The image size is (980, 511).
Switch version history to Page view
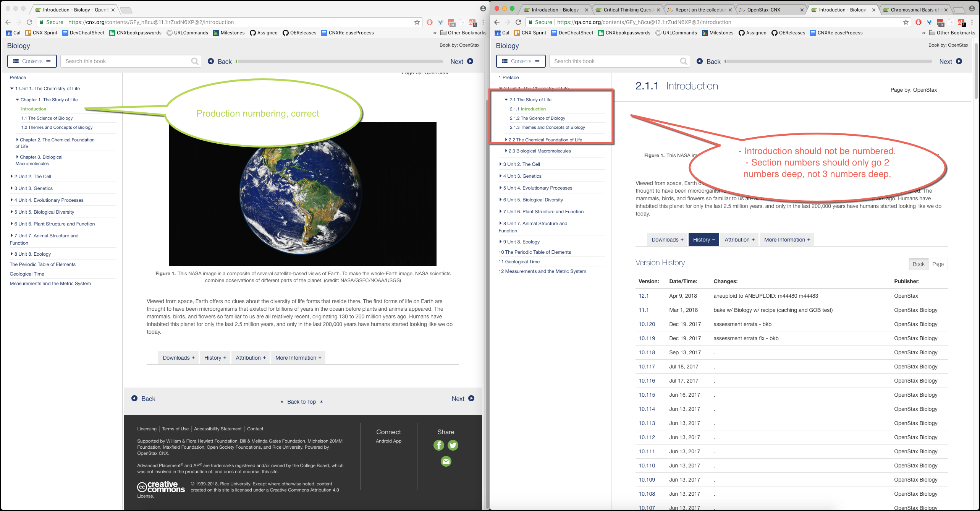tap(938, 264)
